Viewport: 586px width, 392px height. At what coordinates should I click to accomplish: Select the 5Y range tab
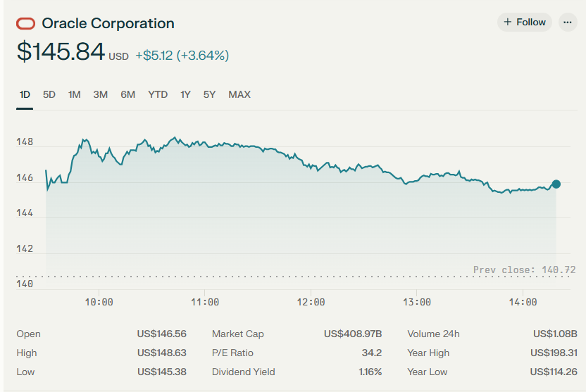point(209,95)
